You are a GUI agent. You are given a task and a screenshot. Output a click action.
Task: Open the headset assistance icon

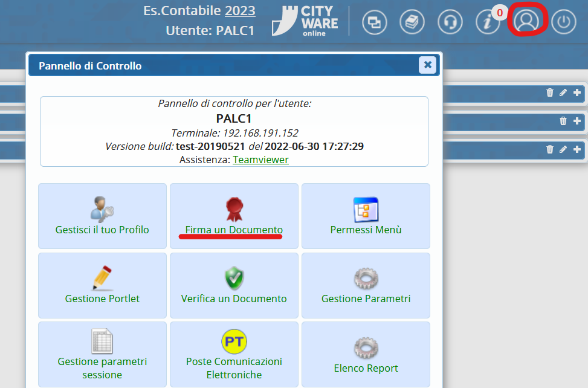pyautogui.click(x=450, y=22)
